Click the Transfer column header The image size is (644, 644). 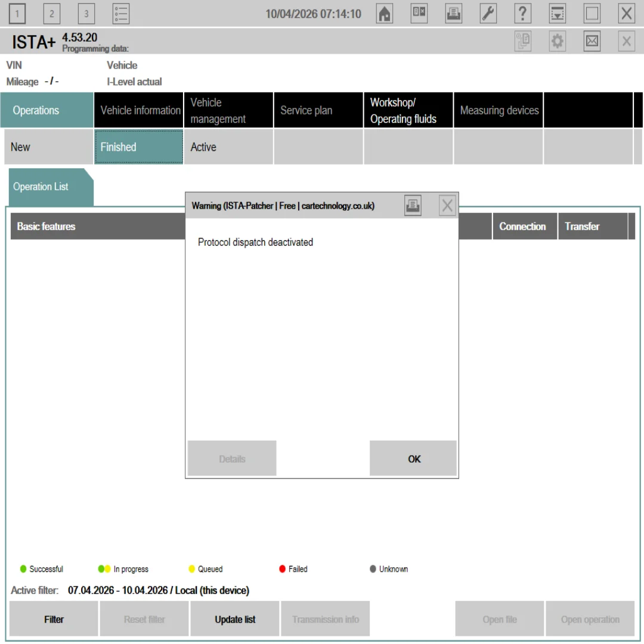point(593,227)
